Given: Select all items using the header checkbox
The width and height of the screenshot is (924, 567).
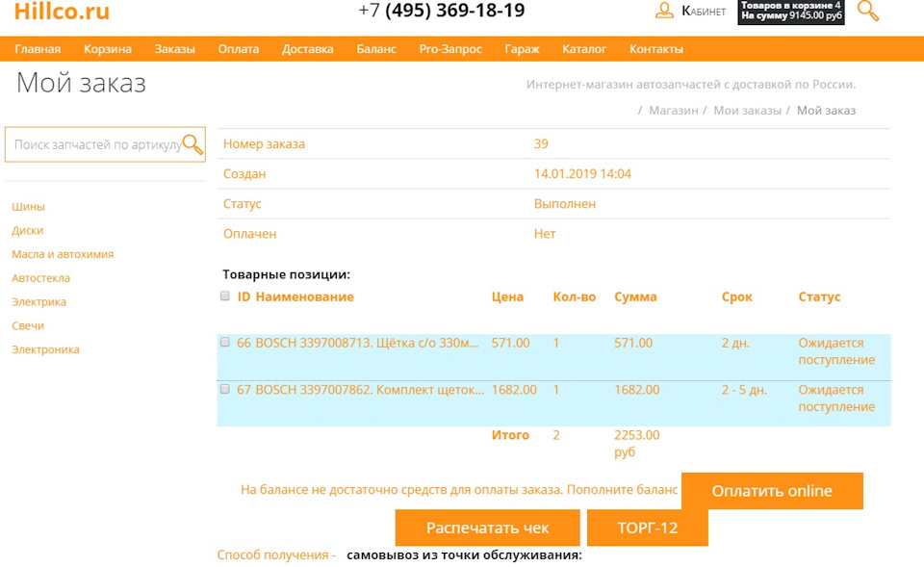Looking at the screenshot, I should (x=224, y=296).
